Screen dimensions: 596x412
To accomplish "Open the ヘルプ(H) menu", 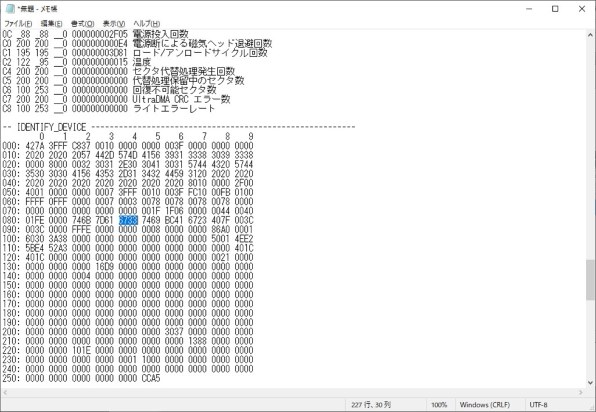I will (146, 23).
